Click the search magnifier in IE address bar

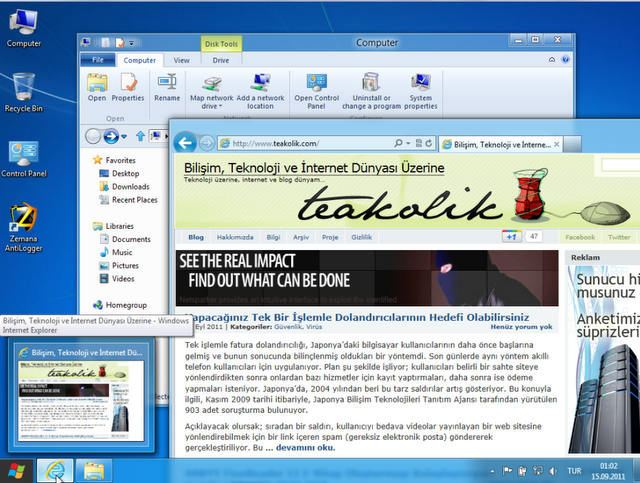(x=398, y=143)
